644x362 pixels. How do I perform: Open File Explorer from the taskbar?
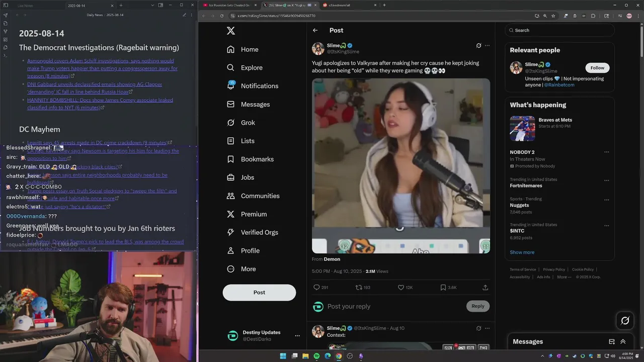[305, 356]
